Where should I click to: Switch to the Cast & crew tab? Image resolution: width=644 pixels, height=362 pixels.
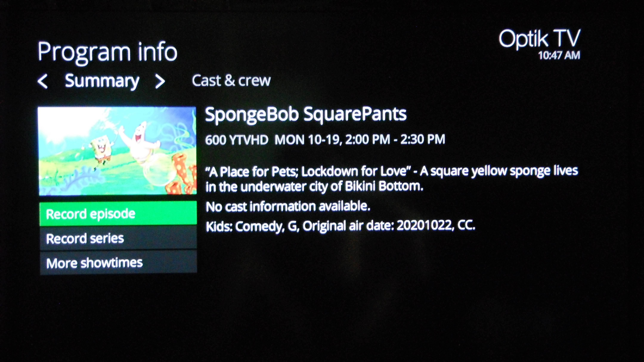[x=231, y=81]
